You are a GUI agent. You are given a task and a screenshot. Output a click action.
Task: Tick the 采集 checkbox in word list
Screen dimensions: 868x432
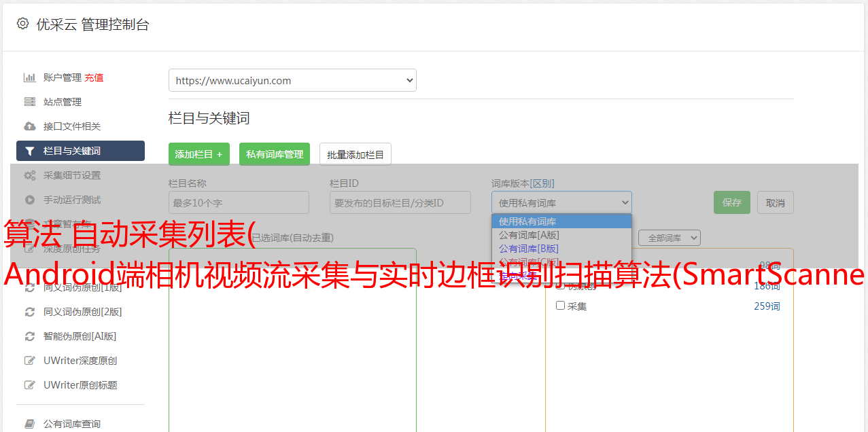point(560,306)
